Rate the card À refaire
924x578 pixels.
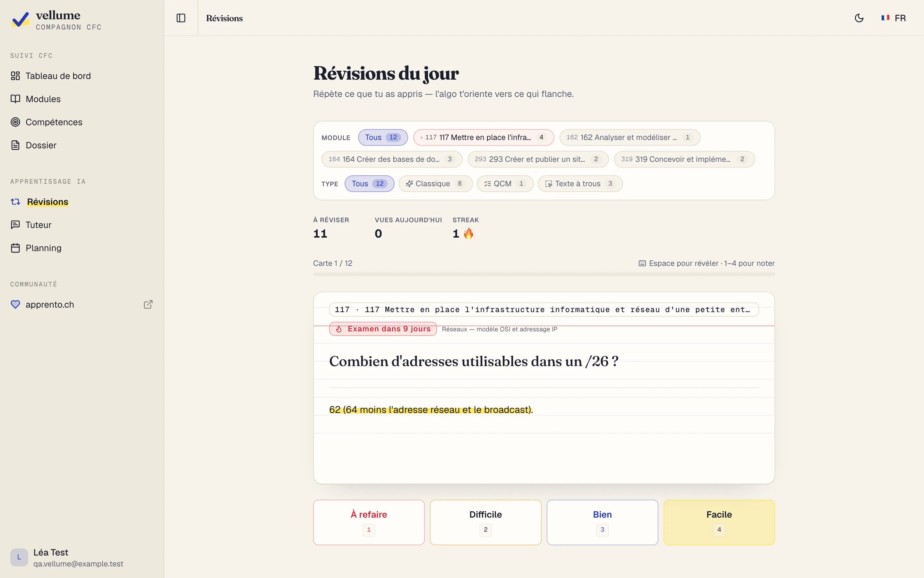369,522
